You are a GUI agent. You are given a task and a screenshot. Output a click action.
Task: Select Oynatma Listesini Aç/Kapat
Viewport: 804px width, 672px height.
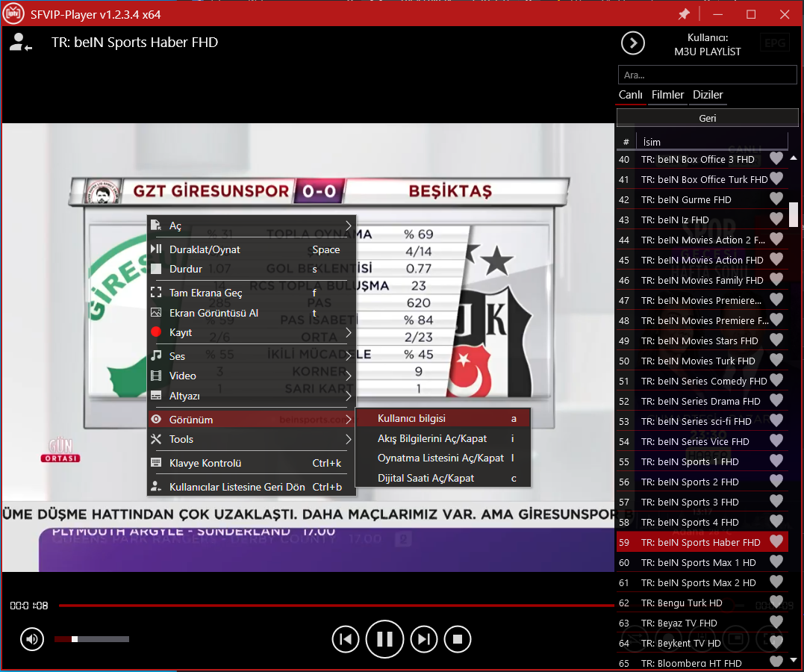(443, 458)
